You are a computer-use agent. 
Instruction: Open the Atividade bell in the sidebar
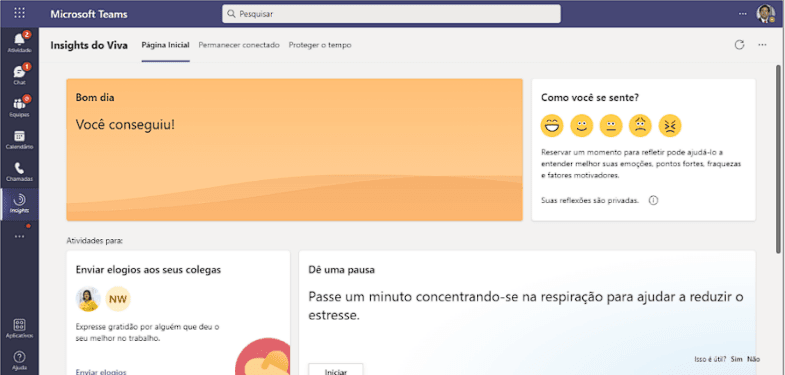click(20, 42)
